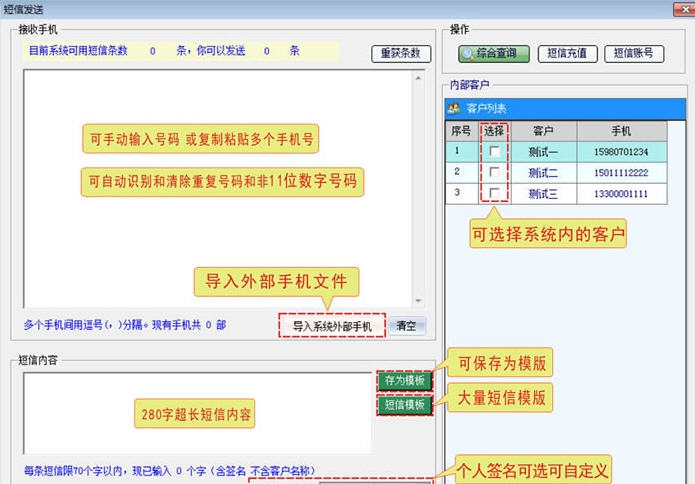
Task: Select customer name 测试一
Action: click(543, 152)
